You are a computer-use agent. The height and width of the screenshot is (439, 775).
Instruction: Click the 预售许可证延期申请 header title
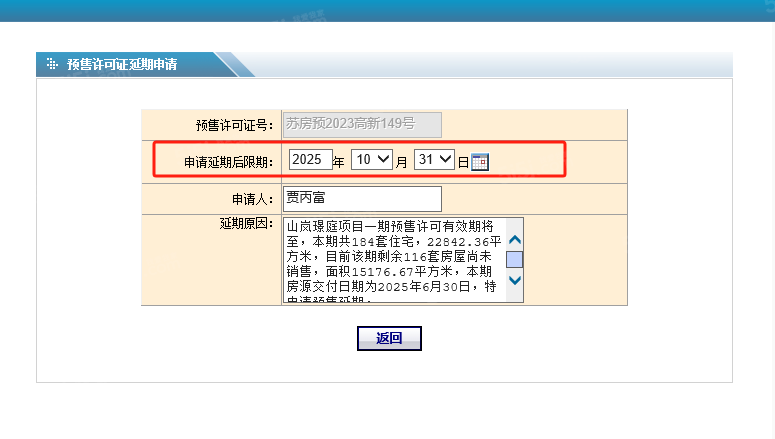(122, 64)
